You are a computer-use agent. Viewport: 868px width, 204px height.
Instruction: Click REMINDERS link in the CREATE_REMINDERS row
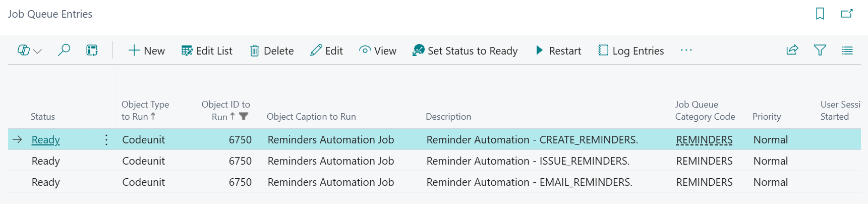pyautogui.click(x=704, y=140)
